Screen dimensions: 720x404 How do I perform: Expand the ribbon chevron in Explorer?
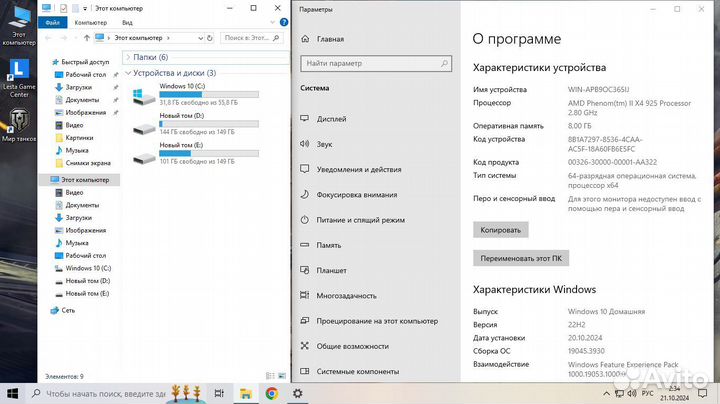(x=272, y=22)
